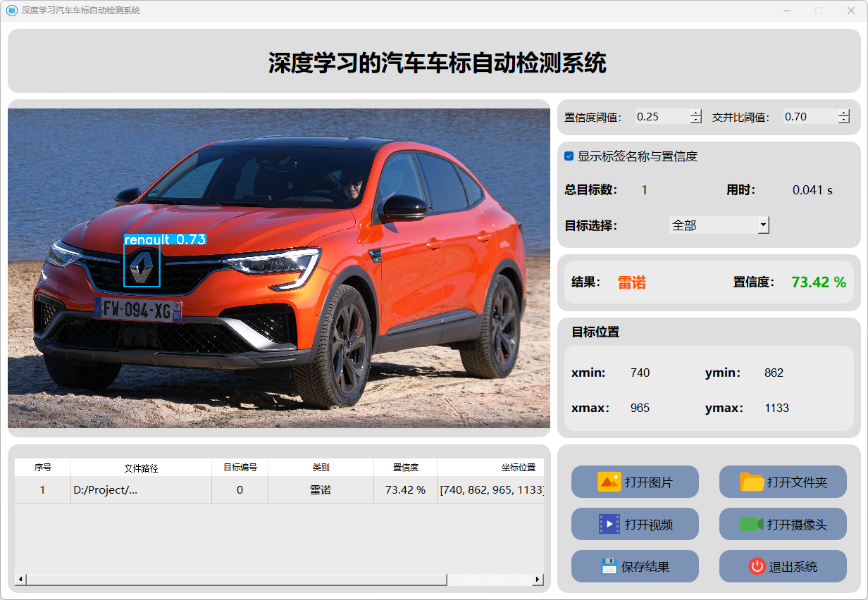This screenshot has width=868, height=600.
Task: Click the picture icon on 打开图片 button
Action: point(609,482)
